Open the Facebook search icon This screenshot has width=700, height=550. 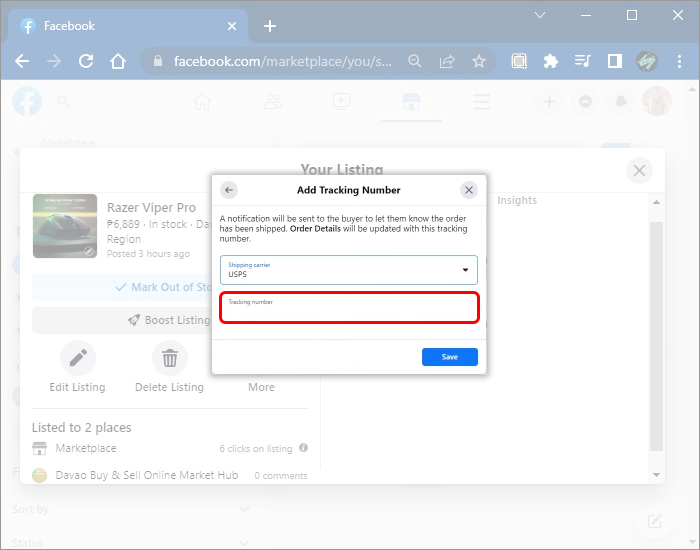pyautogui.click(x=63, y=101)
